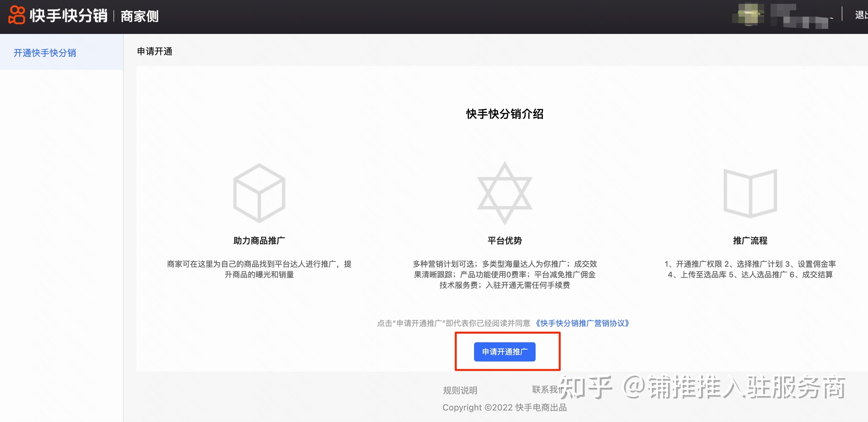Click the Copyright ©2022 快手电商出品 text

505,408
